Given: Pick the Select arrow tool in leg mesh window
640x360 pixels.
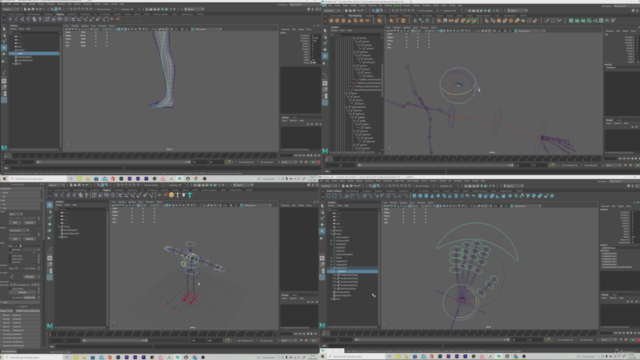Looking at the screenshot, I should (x=4, y=29).
